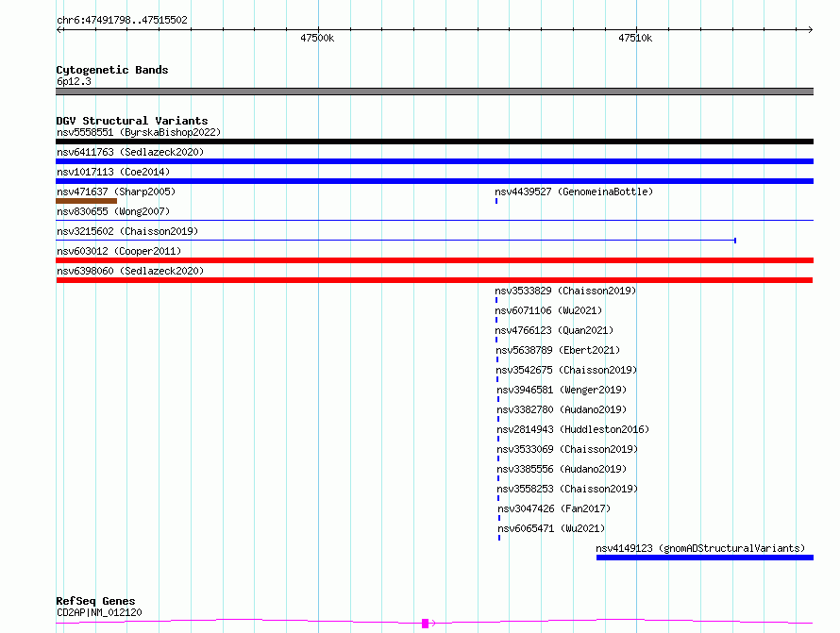Image resolution: width=840 pixels, height=633 pixels.
Task: Open nsv3533829 (Chaisson2019) variant label
Action: coord(565,291)
